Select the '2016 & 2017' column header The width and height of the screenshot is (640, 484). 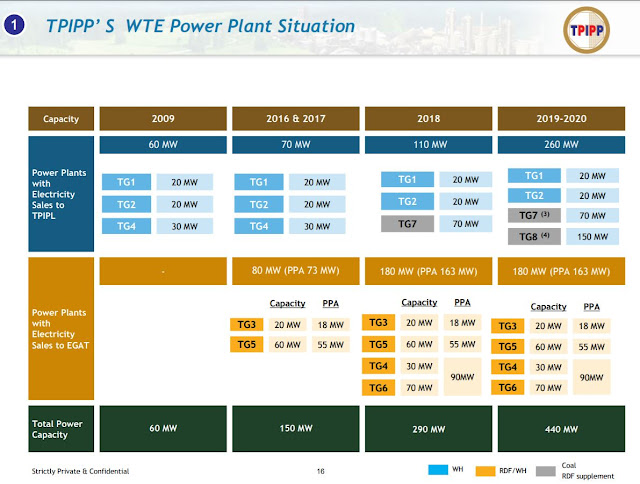[296, 119]
